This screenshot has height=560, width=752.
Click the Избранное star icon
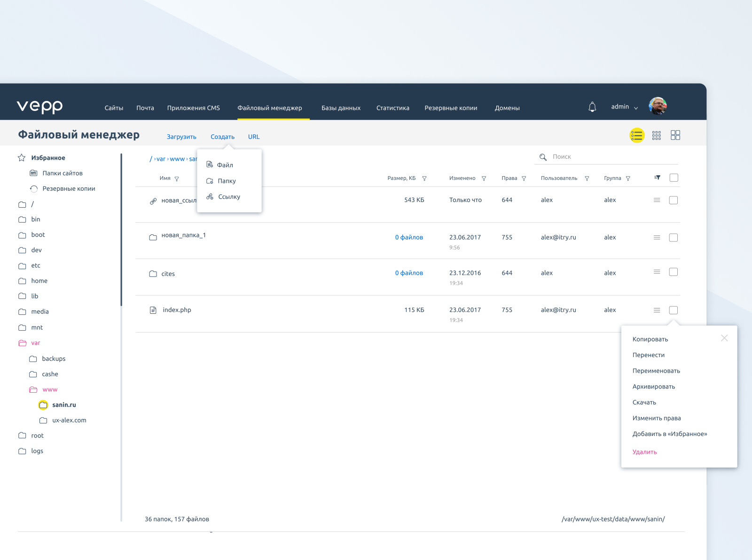pyautogui.click(x=21, y=158)
